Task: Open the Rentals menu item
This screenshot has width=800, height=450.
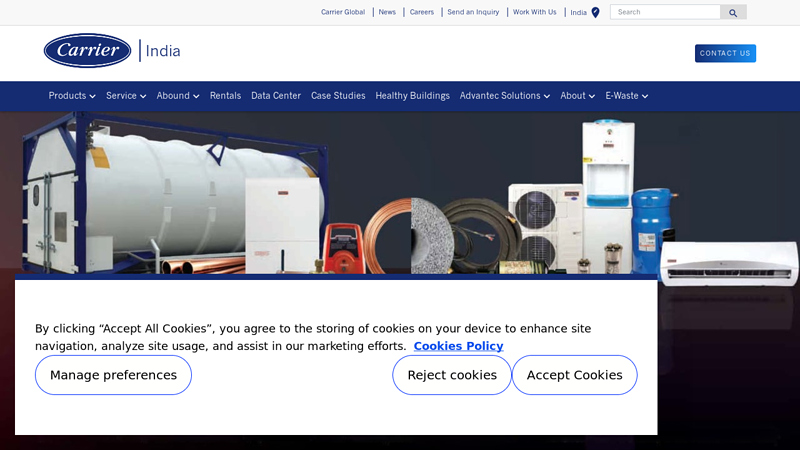Action: tap(225, 96)
